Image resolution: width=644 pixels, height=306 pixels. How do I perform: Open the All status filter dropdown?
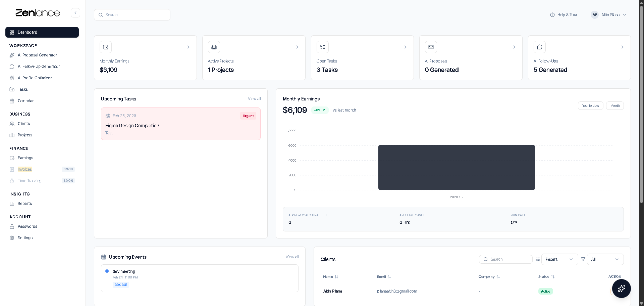[x=605, y=259]
